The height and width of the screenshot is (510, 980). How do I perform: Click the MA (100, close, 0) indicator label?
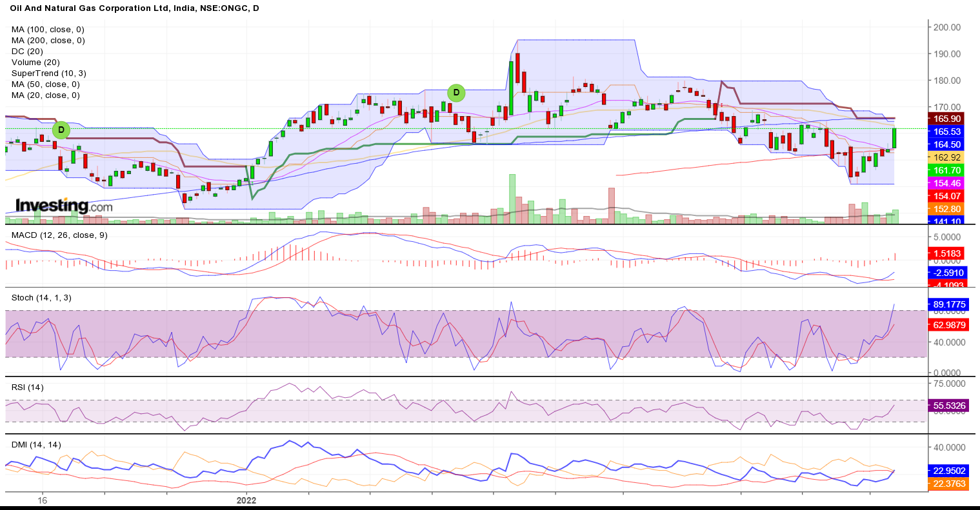click(48, 30)
